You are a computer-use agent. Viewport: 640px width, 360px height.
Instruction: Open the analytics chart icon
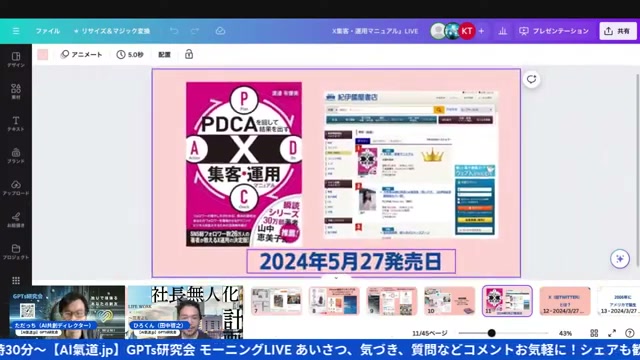coord(502,31)
